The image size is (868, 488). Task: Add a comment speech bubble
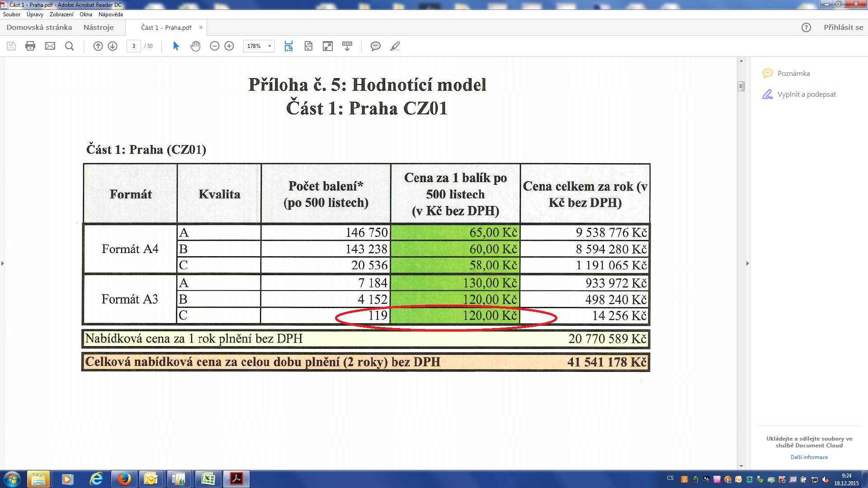[375, 46]
